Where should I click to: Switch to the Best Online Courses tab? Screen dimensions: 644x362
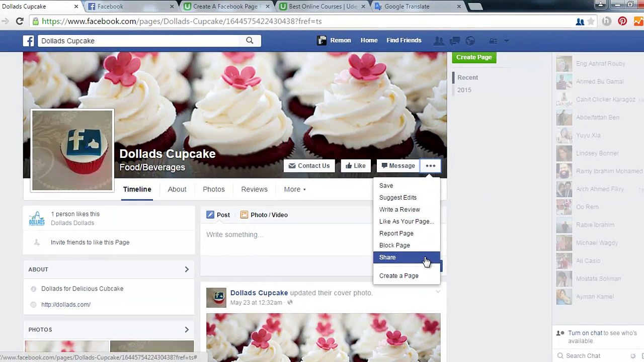322,7
